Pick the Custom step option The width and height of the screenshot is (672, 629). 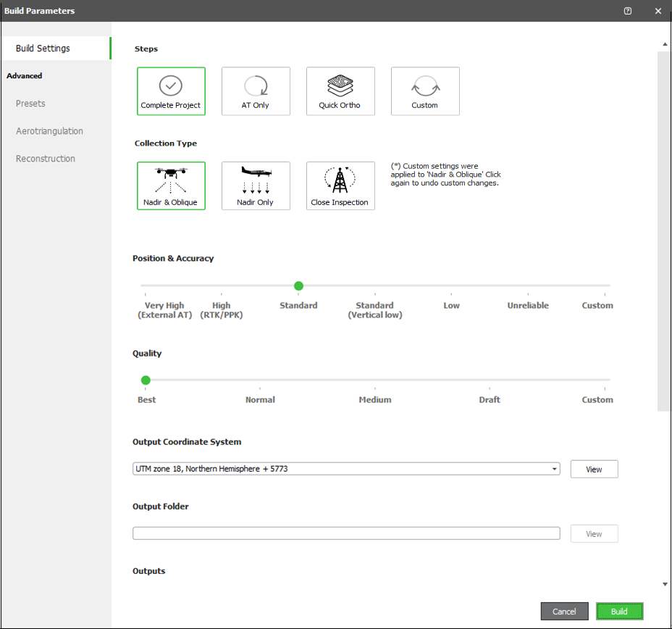point(425,91)
